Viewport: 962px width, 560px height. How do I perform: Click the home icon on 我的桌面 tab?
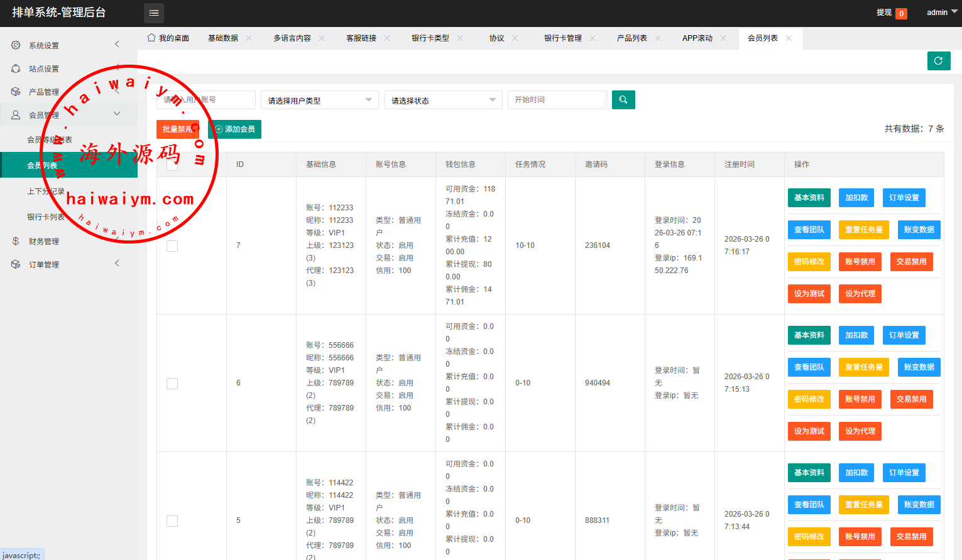[151, 38]
